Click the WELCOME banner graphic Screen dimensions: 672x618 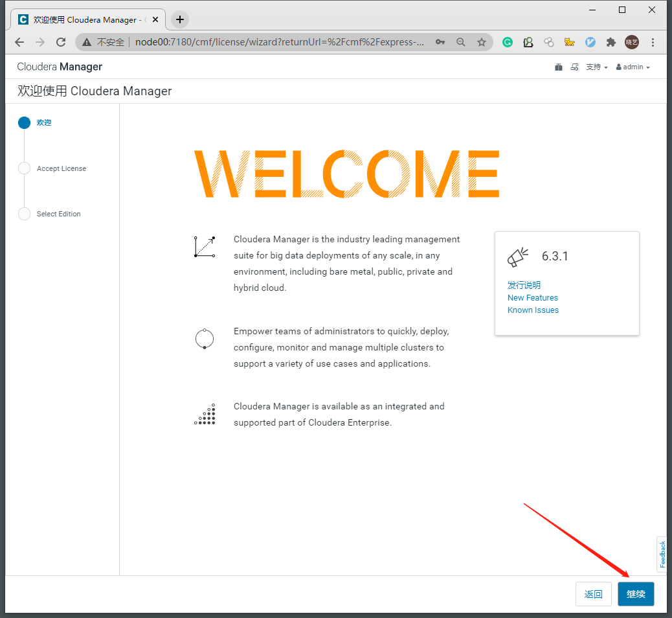(x=347, y=174)
